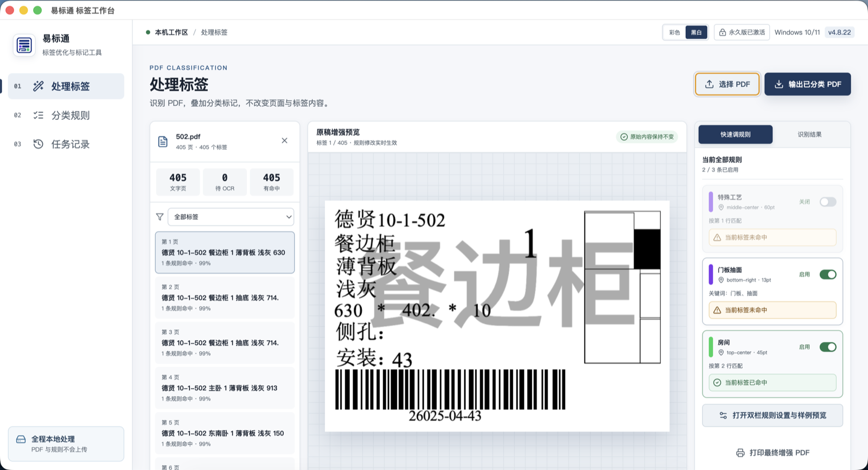This screenshot has height=470, width=868.
Task: Click the lock icon in 永久版已激活
Action: (x=722, y=33)
